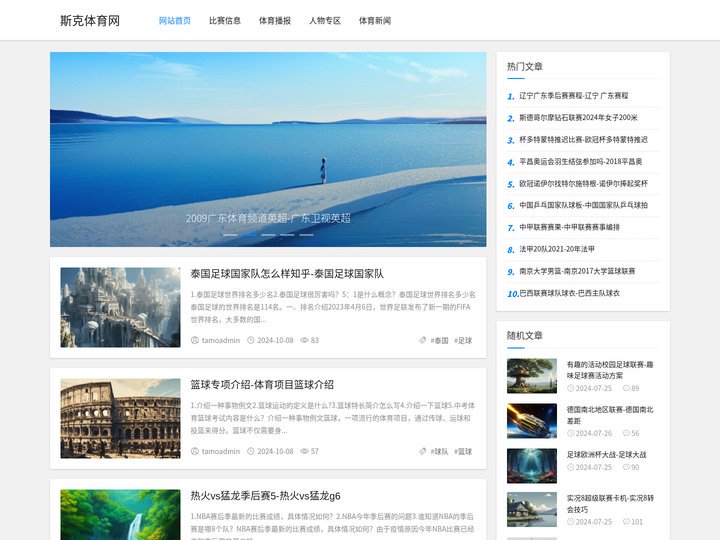Open random article 足球欧洲杯大战-足球大战
Image resolution: width=720 pixels, height=540 pixels.
click(606, 455)
